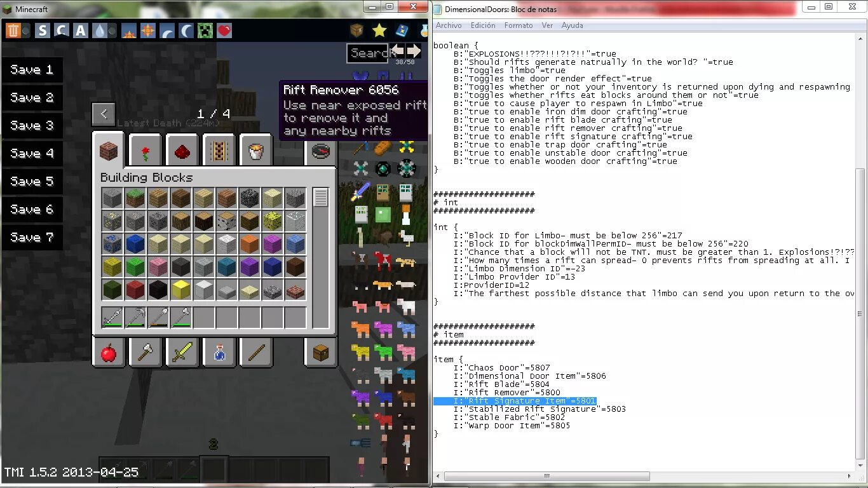Open Edición menu in Bloc de notas
The width and height of the screenshot is (868, 488).
[483, 25]
